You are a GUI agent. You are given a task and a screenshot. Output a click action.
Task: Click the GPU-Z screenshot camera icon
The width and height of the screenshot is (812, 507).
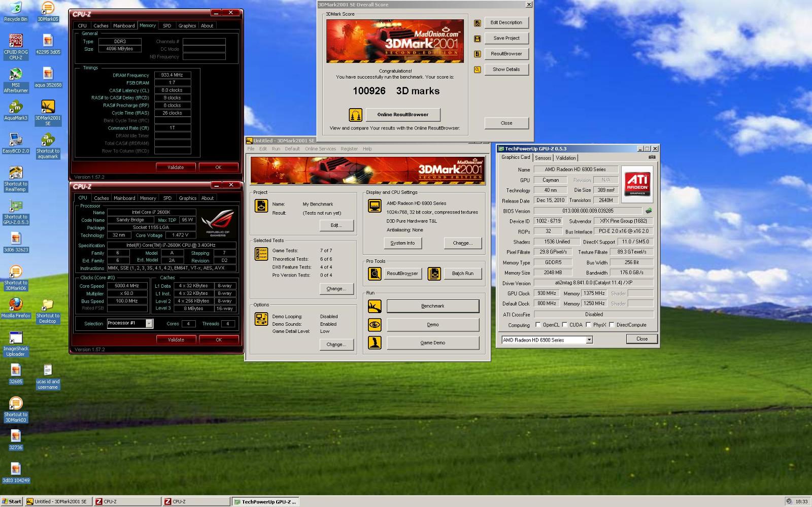[x=652, y=157]
